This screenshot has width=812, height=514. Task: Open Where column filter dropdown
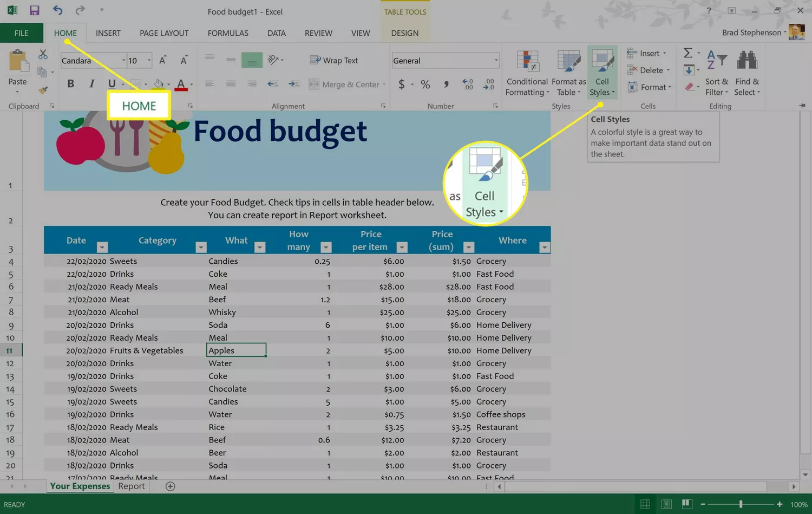tap(545, 247)
